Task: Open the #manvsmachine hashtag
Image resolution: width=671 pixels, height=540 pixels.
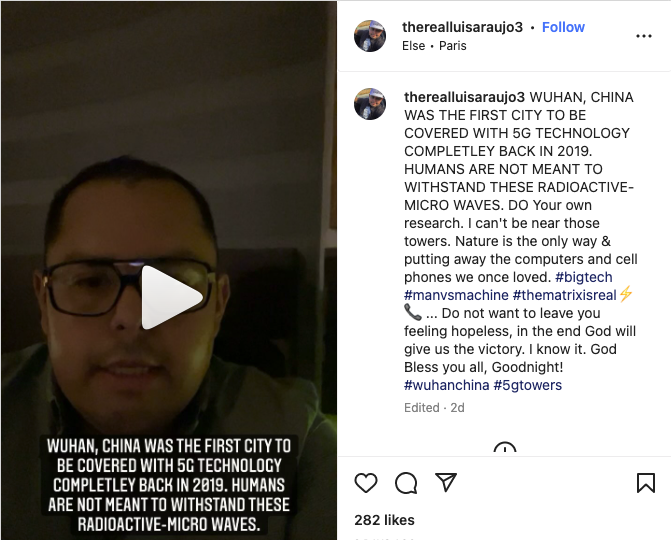Action: 456,295
